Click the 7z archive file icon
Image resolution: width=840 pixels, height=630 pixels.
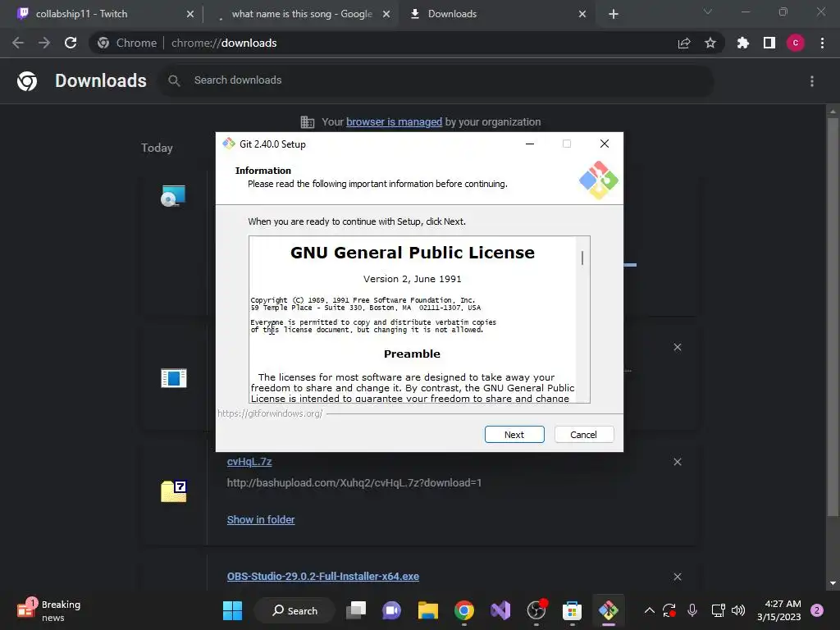[x=174, y=491]
